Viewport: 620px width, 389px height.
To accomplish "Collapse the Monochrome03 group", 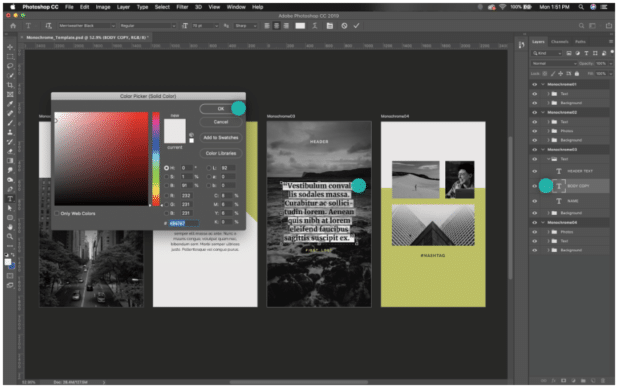I will pyautogui.click(x=543, y=150).
